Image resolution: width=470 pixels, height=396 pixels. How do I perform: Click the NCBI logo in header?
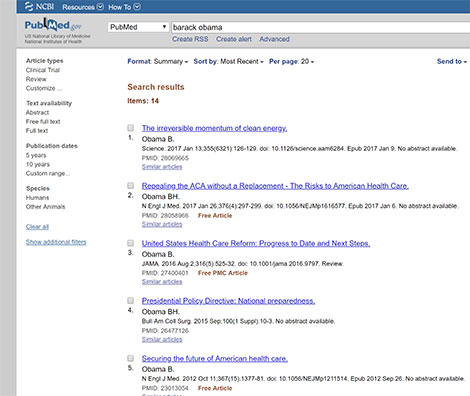(39, 6)
